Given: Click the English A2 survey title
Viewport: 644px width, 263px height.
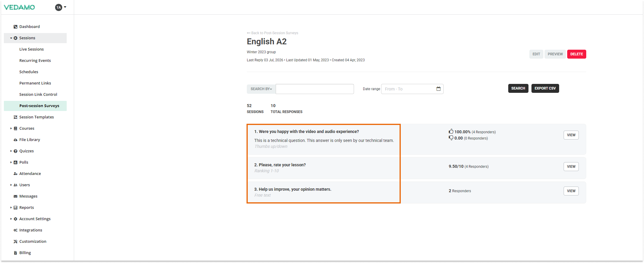Looking at the screenshot, I should (x=267, y=42).
